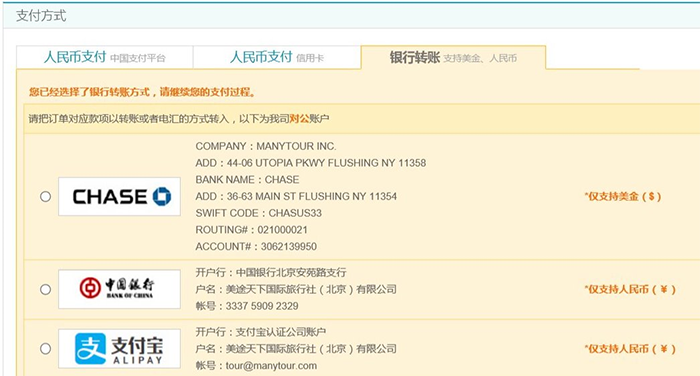The image size is (700, 376).
Task: Click the red Bank of China emblem
Action: (x=90, y=288)
